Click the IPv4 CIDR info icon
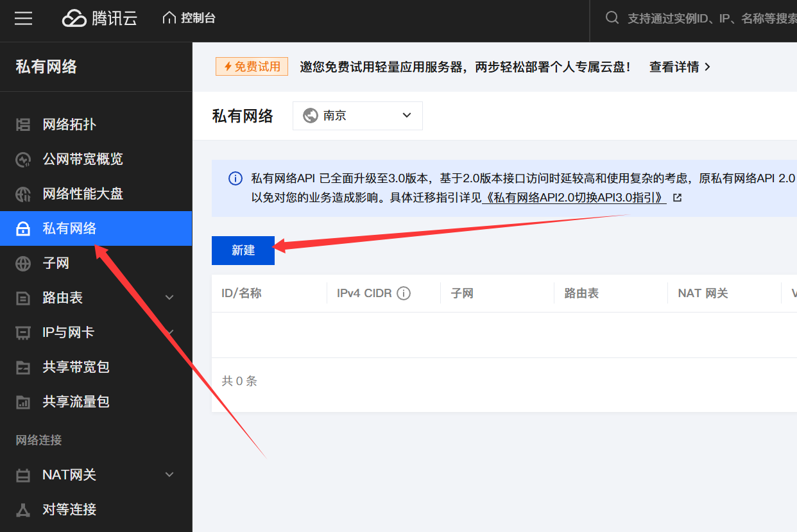 pyautogui.click(x=404, y=293)
